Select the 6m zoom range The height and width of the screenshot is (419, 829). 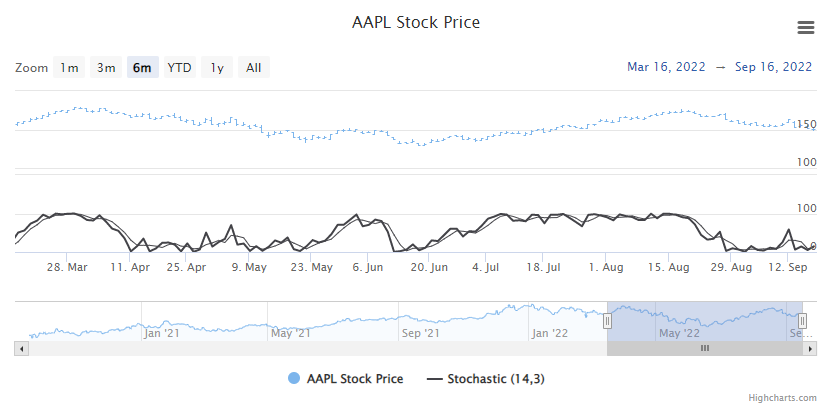[143, 68]
